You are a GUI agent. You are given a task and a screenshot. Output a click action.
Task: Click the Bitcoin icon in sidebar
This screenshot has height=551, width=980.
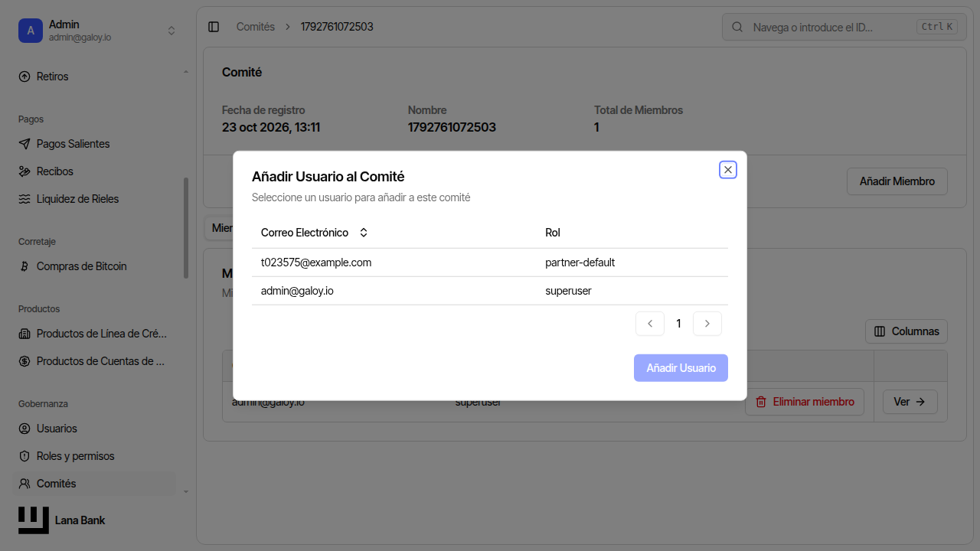coord(24,266)
